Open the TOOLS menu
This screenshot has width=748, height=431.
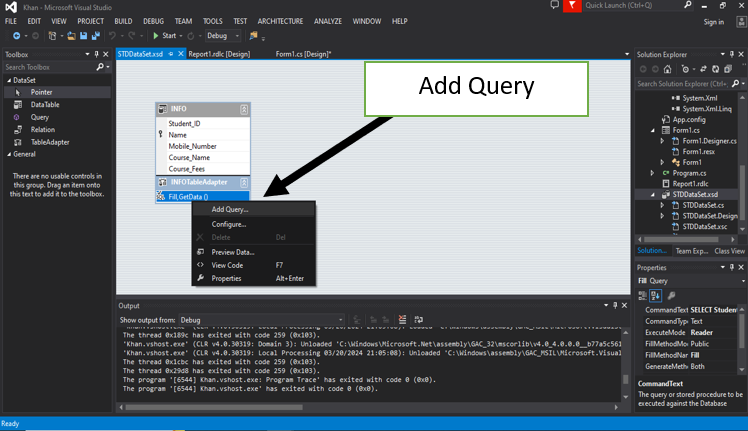coord(213,21)
